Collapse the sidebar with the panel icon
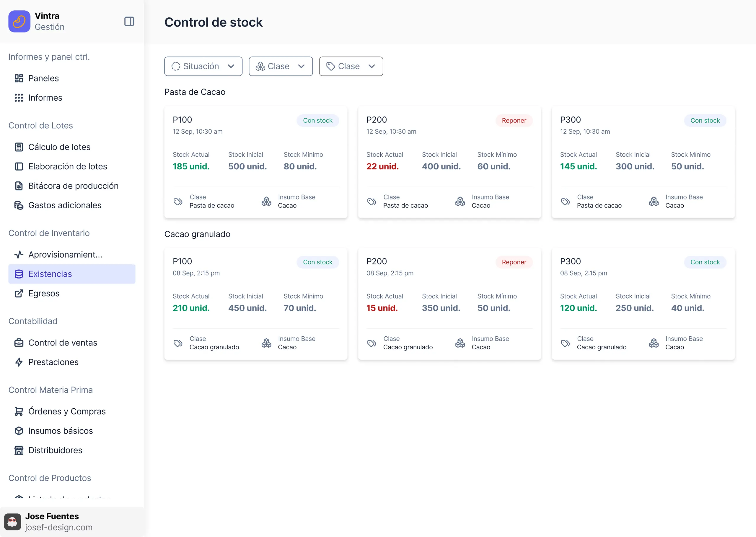Image resolution: width=756 pixels, height=537 pixels. point(129,22)
